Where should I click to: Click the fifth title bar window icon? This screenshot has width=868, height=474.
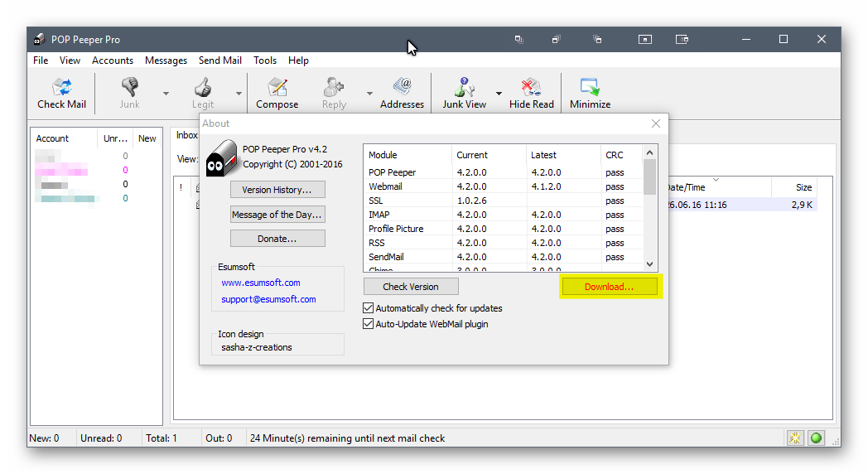pos(682,39)
